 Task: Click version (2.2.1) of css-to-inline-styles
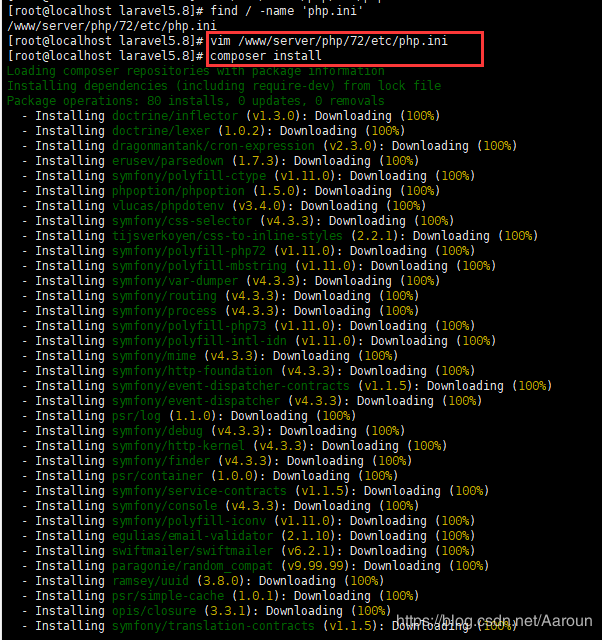[x=374, y=236]
